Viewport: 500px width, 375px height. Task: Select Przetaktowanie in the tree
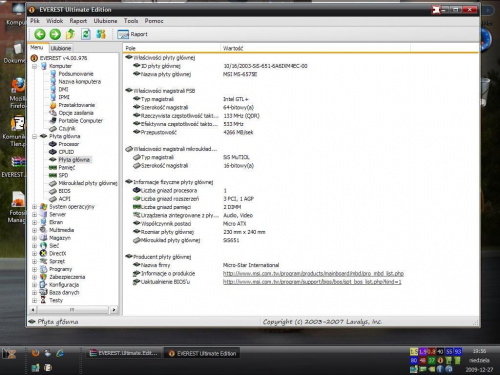coord(77,105)
